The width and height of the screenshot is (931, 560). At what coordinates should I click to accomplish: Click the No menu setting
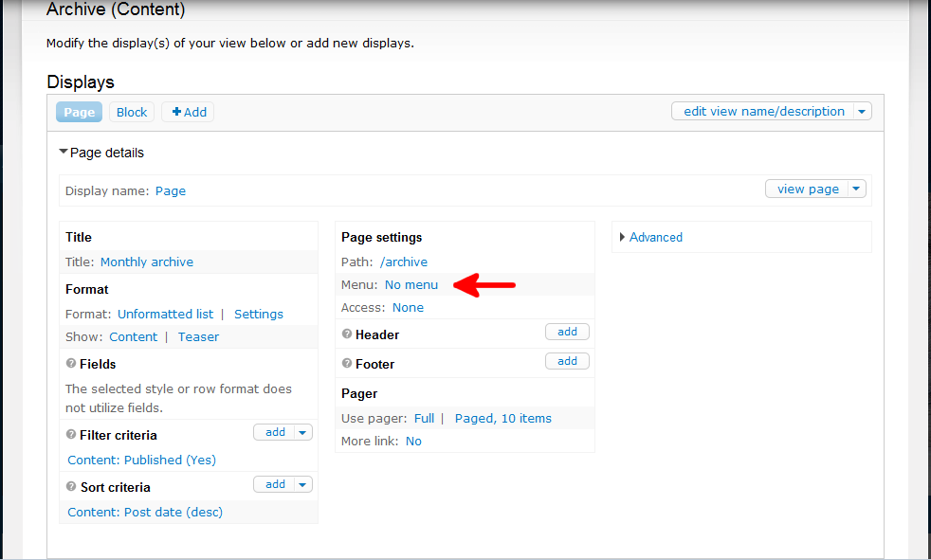point(411,285)
